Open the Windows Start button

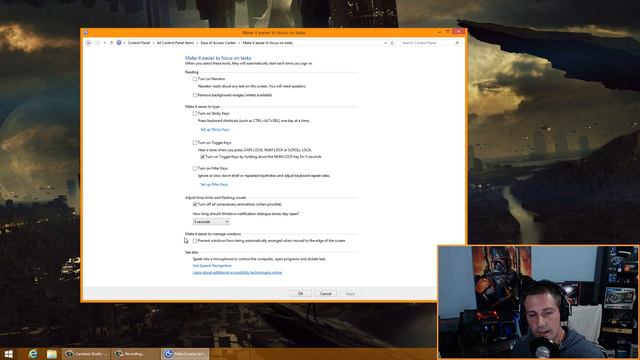click(8, 354)
